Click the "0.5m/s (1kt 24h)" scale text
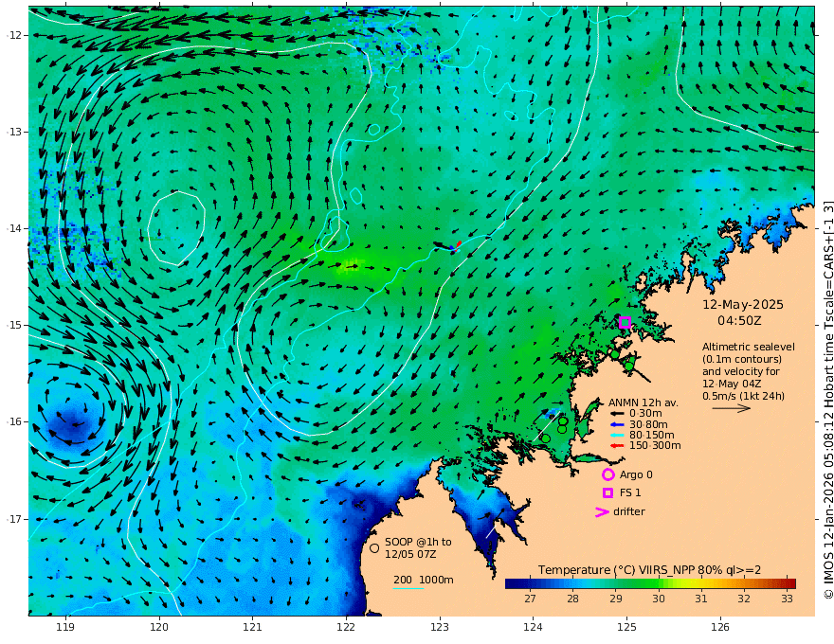The width and height of the screenshot is (834, 644). [743, 397]
